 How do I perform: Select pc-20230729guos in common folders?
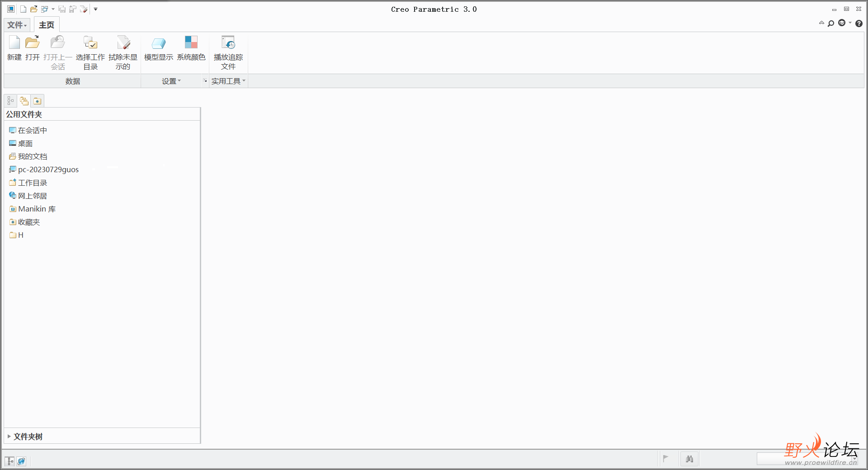click(x=44, y=169)
